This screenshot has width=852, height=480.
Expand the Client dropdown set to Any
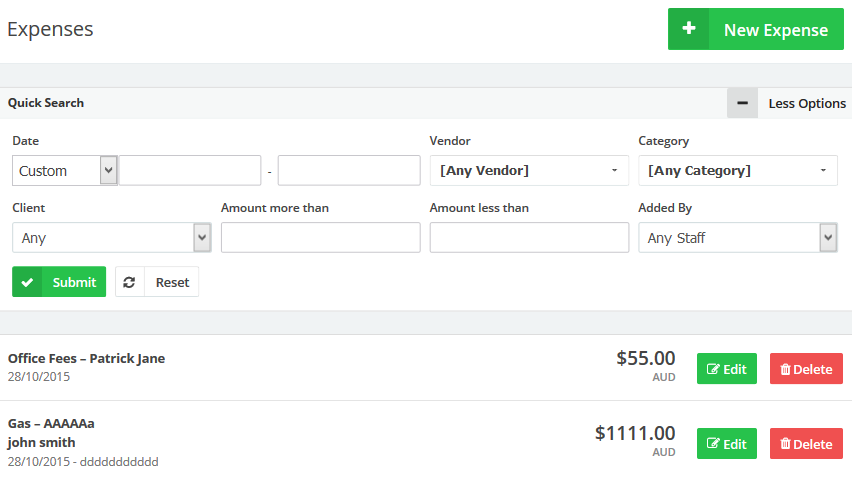click(111, 238)
